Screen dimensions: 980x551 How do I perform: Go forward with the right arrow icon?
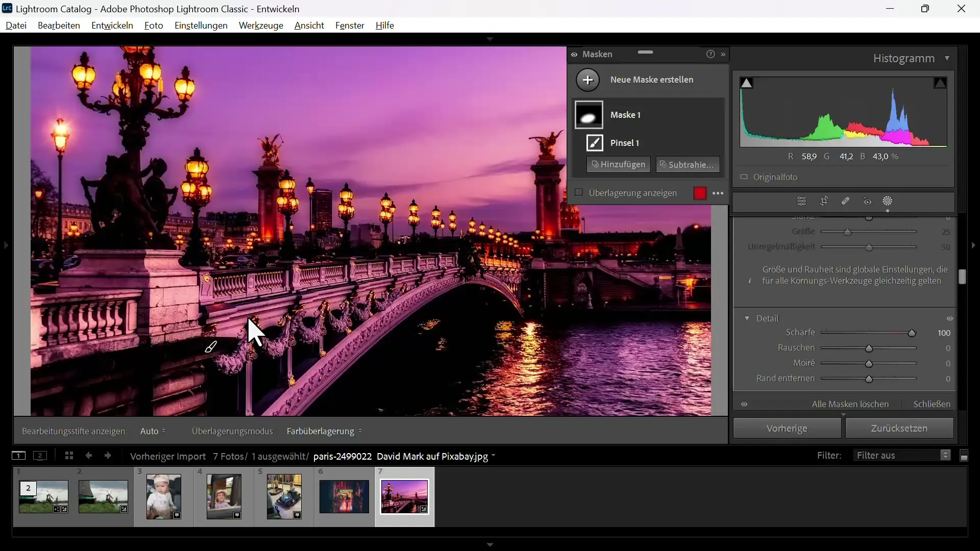click(108, 456)
